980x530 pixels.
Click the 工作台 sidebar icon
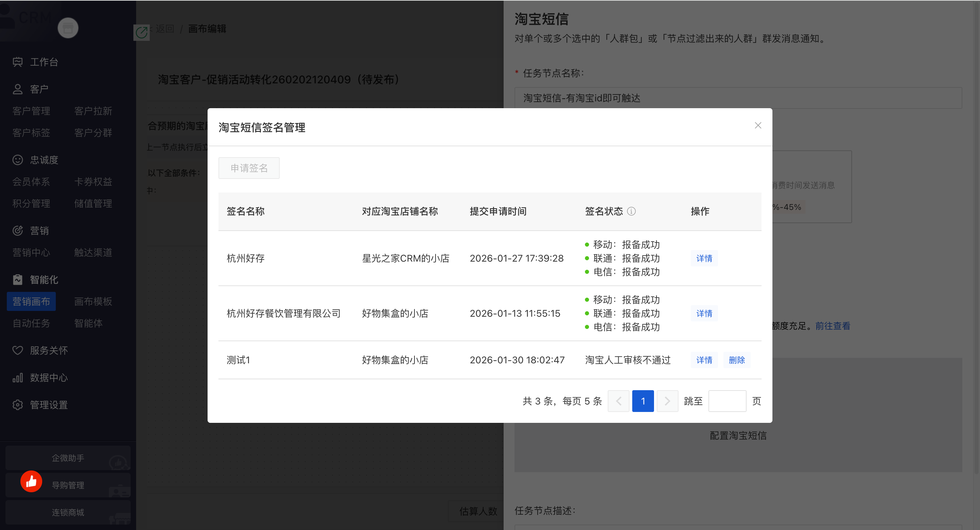[x=17, y=62]
